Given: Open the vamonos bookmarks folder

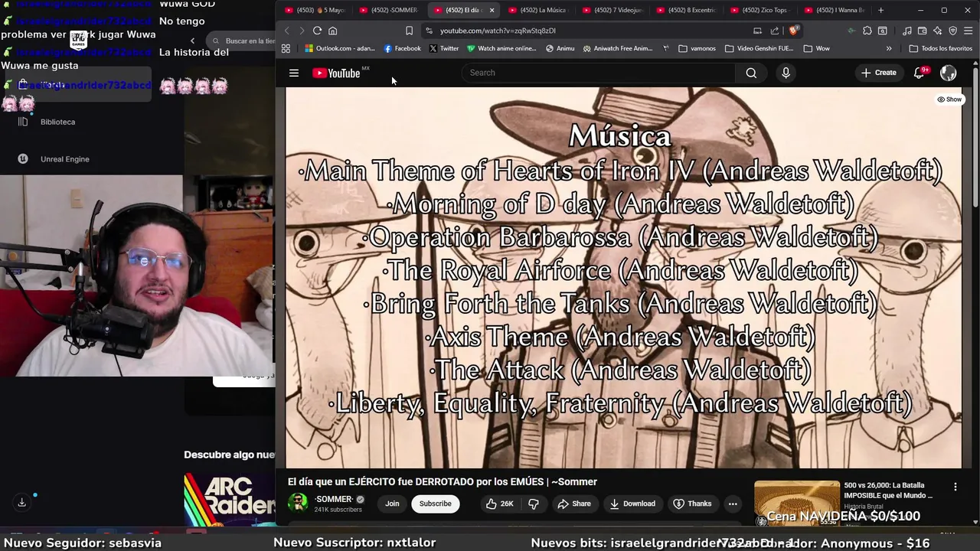Looking at the screenshot, I should click(x=697, y=48).
